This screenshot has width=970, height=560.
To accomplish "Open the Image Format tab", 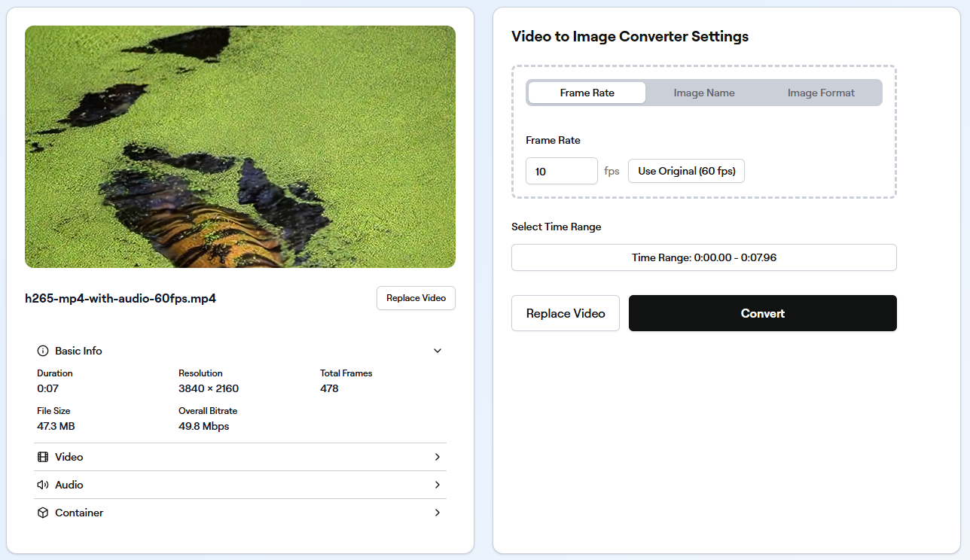I will (821, 93).
